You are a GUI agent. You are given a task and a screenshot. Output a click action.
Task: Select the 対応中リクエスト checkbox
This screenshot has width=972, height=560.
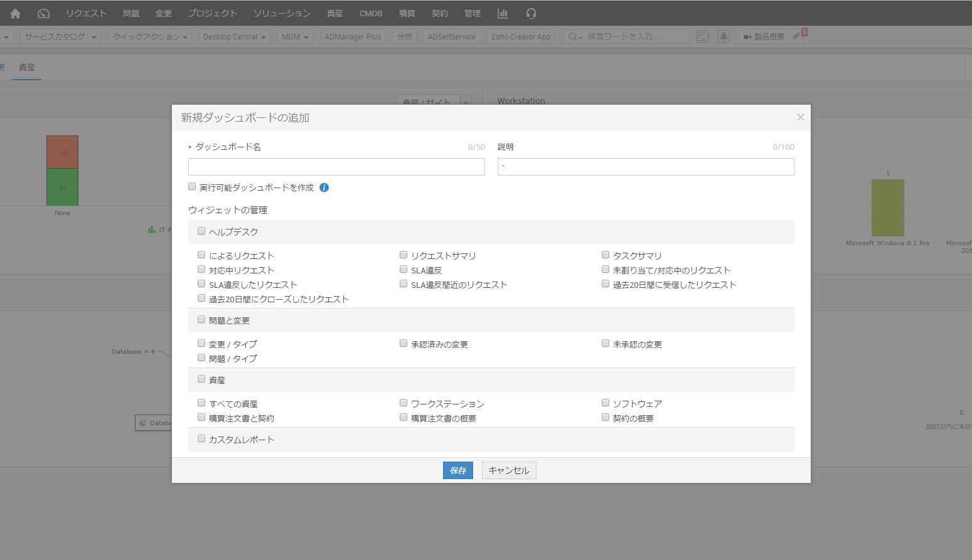(201, 270)
